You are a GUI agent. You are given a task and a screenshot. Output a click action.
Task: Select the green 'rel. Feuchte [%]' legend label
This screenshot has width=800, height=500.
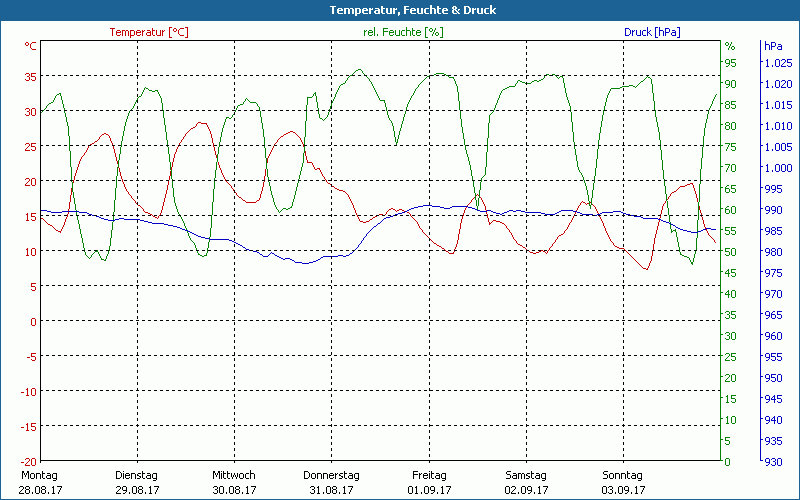coord(403,32)
